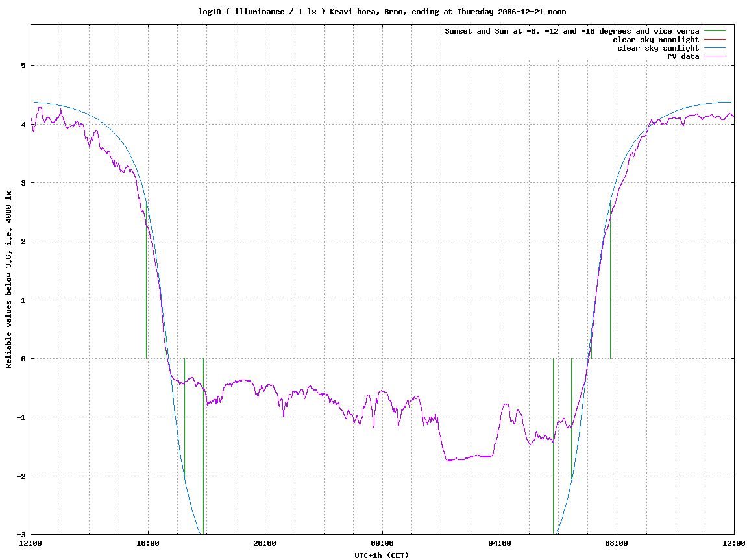The height and width of the screenshot is (560, 747).
Task: Click the y-axis label 'Reliable values below 3.6'
Action: click(8, 279)
